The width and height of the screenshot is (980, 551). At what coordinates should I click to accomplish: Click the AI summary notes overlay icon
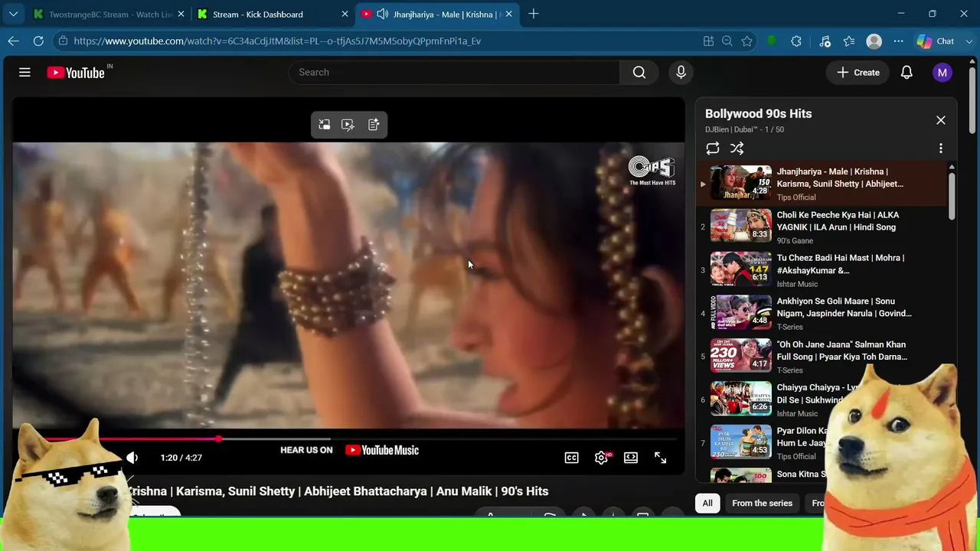coord(374,125)
